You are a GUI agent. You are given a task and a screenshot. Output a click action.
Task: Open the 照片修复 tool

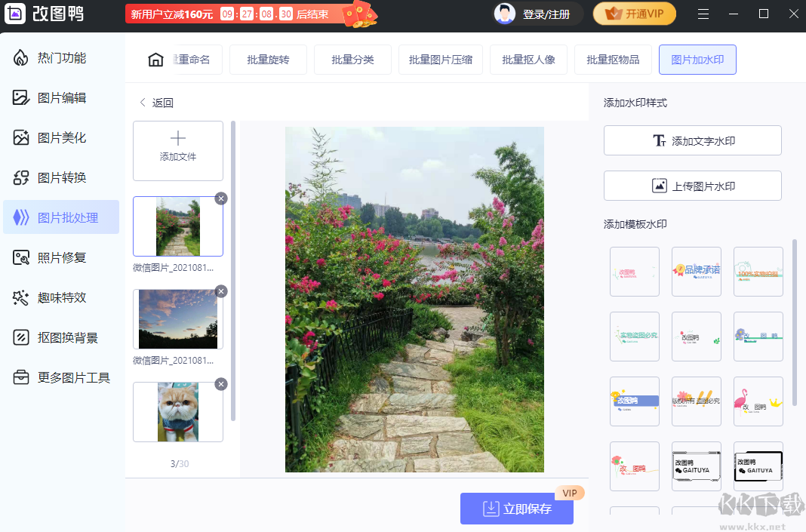(62, 257)
